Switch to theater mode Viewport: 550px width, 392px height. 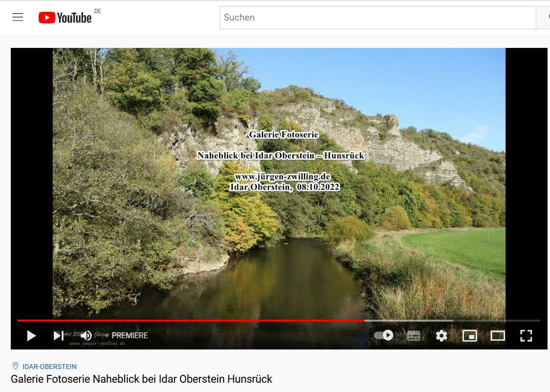point(497,336)
